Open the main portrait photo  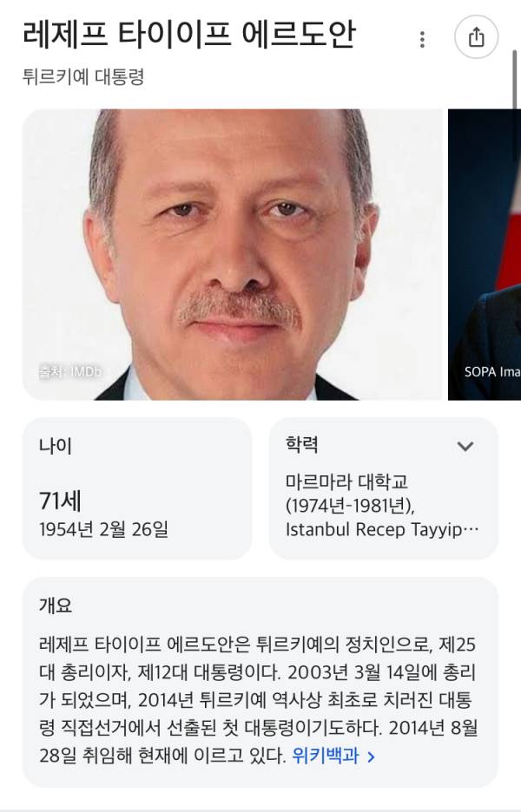point(232,254)
